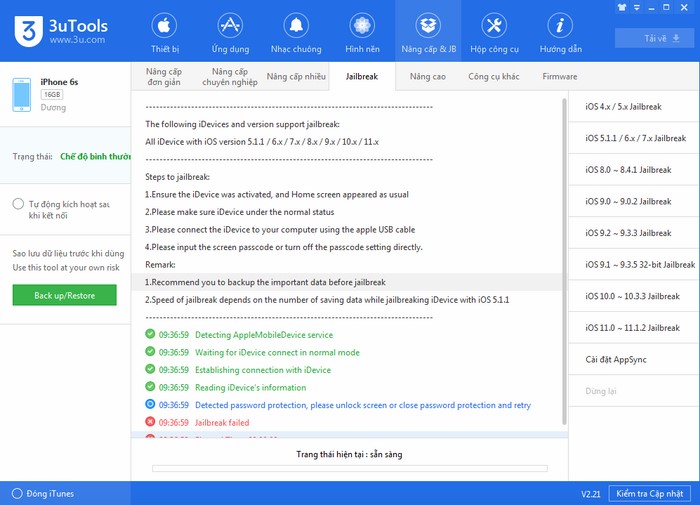
Task: Open the Nâng cấp & JB section
Action: (x=428, y=33)
